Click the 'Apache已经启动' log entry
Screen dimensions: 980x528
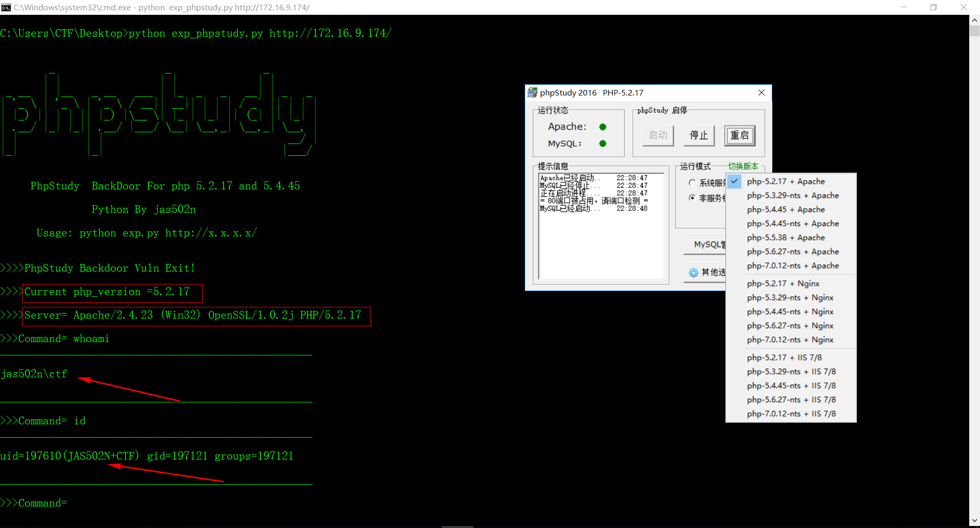click(594, 178)
